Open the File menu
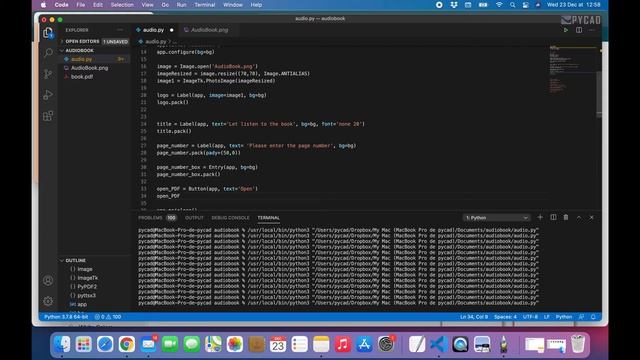Viewport: 640px width, 360px height. click(x=81, y=5)
